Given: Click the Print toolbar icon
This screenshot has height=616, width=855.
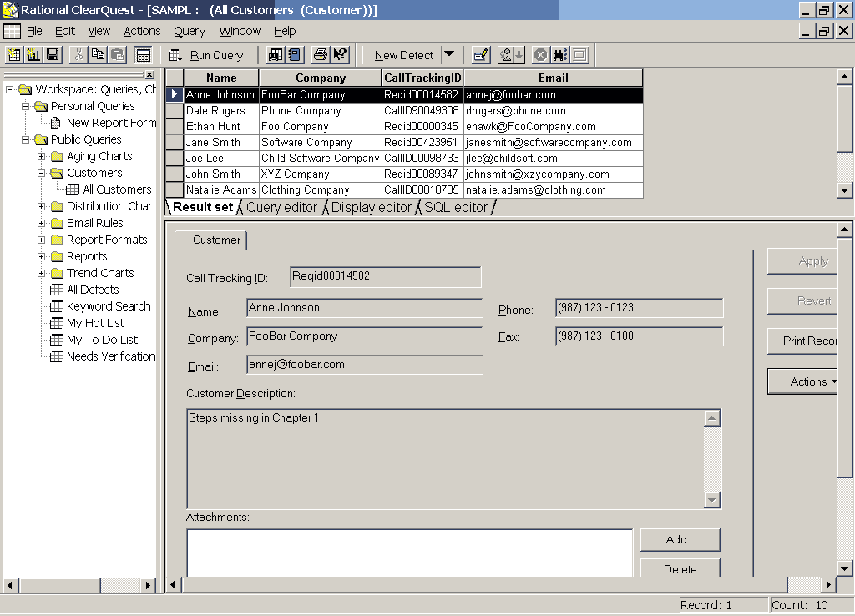Looking at the screenshot, I should click(321, 54).
